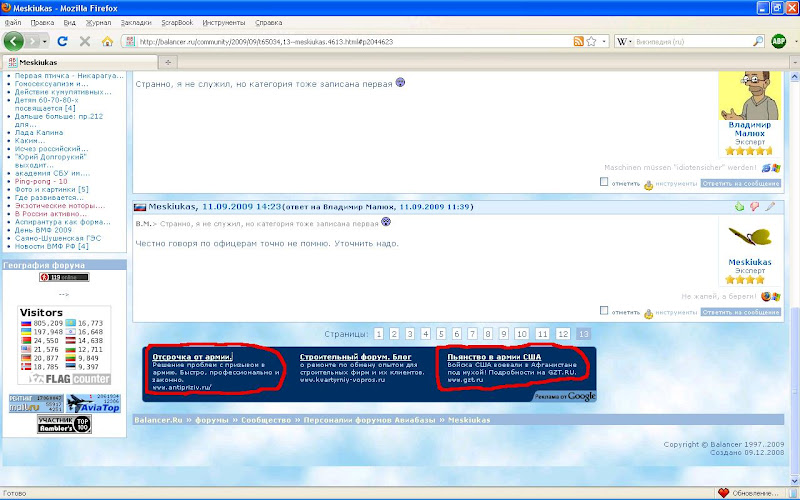Click the Рейтинг mail.ru counter badge

(x=36, y=403)
